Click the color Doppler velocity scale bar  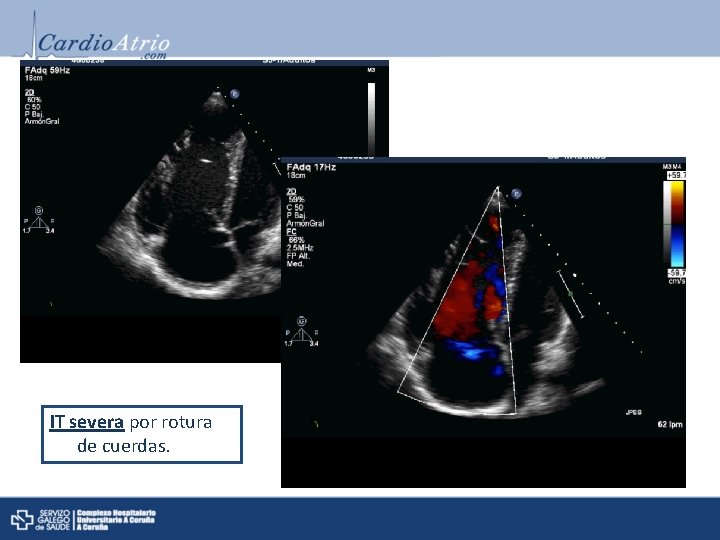click(677, 224)
